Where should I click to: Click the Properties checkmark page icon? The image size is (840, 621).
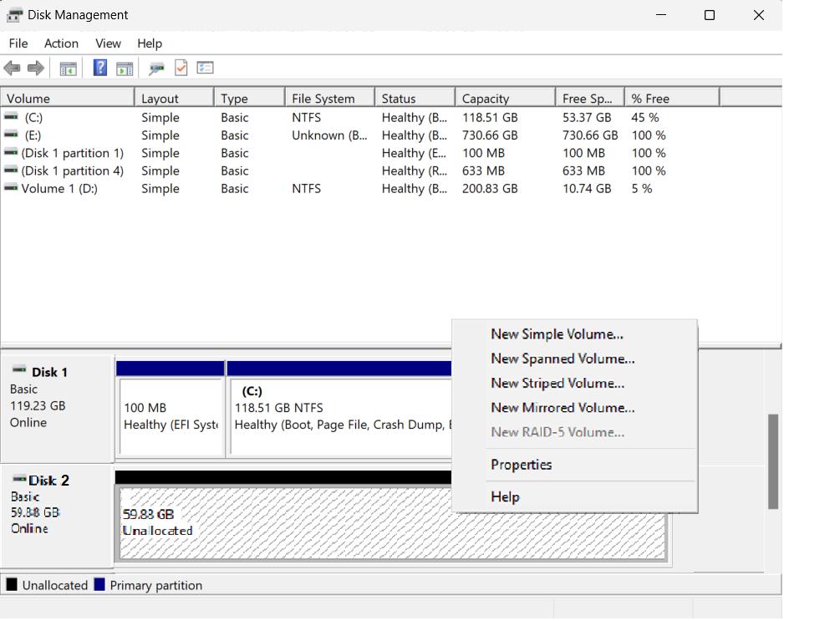[181, 68]
